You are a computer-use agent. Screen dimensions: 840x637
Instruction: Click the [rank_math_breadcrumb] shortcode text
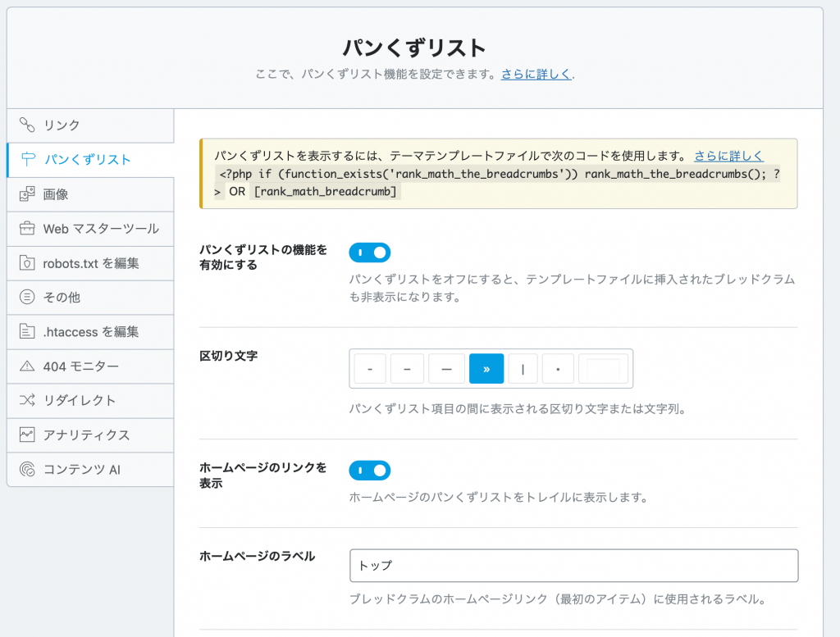tap(325, 192)
